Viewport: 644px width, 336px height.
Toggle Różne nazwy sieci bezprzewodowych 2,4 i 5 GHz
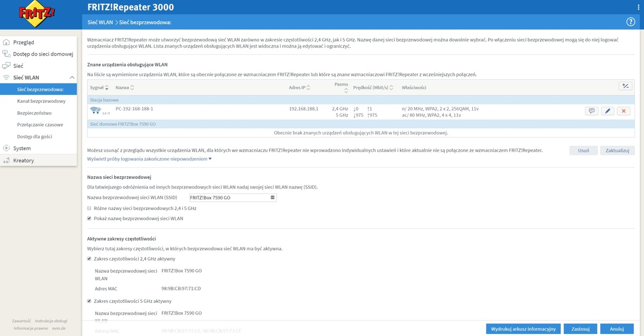tap(90, 208)
